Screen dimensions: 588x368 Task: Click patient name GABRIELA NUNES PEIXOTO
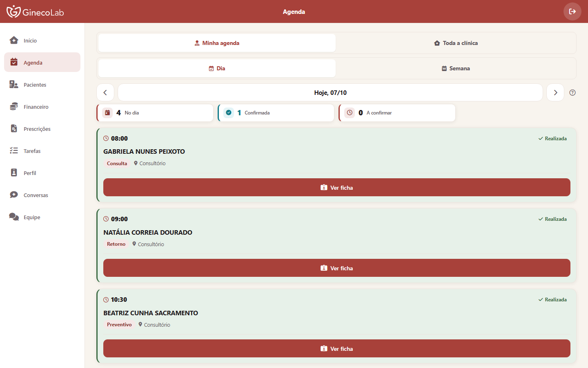[144, 151]
